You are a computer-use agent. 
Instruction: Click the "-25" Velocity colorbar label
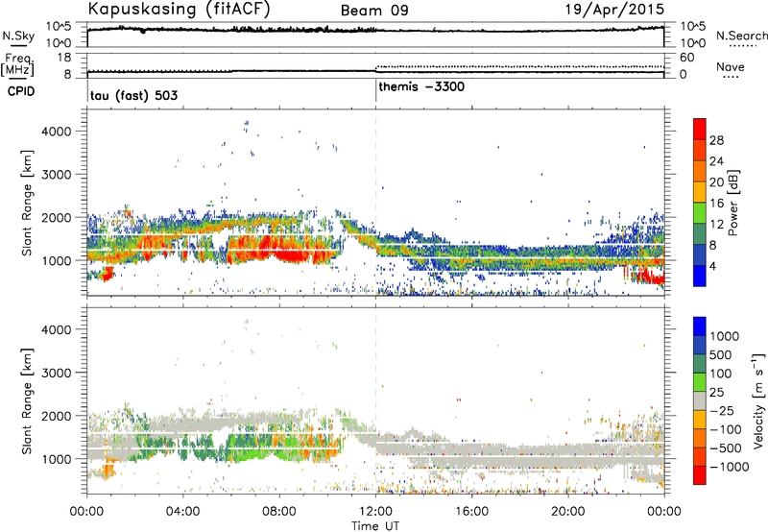pyautogui.click(x=721, y=411)
